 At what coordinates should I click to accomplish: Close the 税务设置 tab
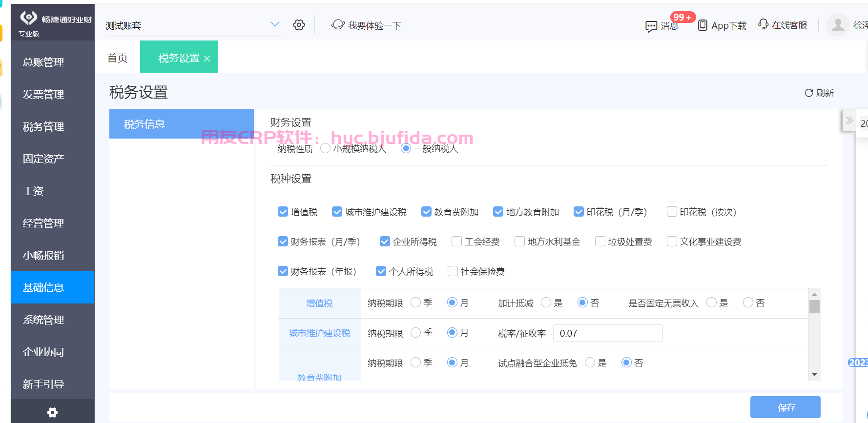coord(207,59)
